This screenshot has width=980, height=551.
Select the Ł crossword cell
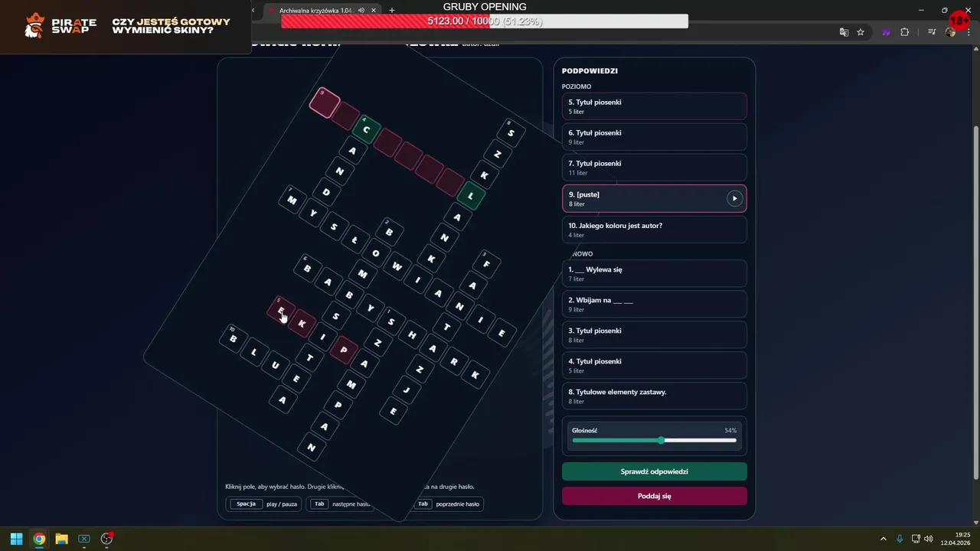pos(354,240)
